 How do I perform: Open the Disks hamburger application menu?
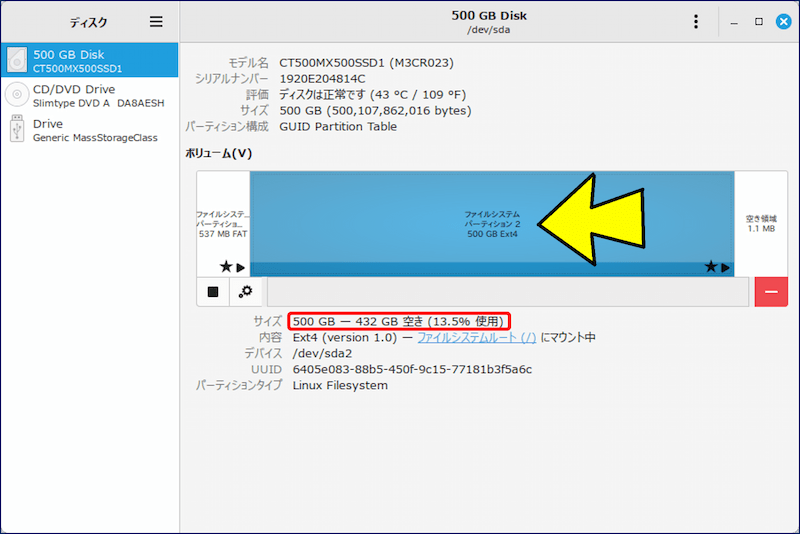click(155, 22)
